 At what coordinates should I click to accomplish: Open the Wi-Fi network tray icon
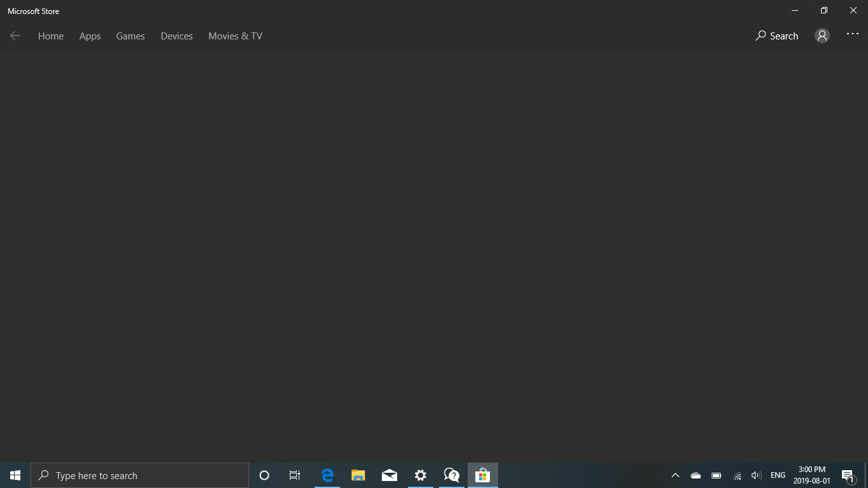tap(737, 475)
